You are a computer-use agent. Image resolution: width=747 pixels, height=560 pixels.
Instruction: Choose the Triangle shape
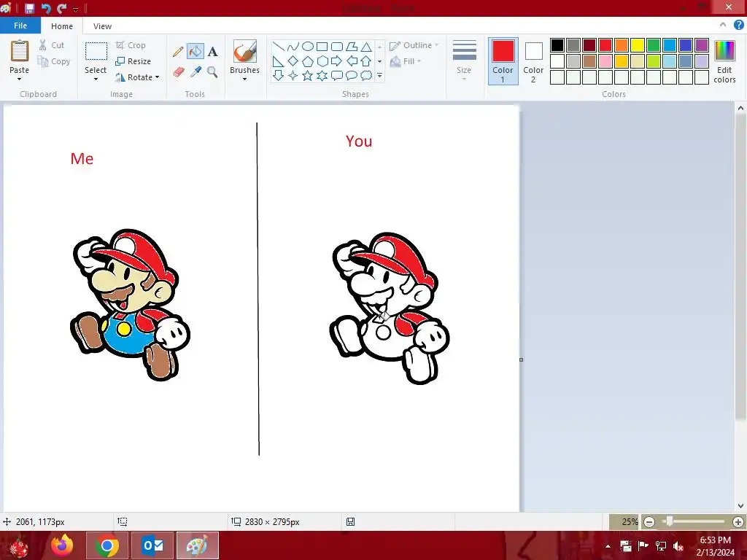click(366, 46)
